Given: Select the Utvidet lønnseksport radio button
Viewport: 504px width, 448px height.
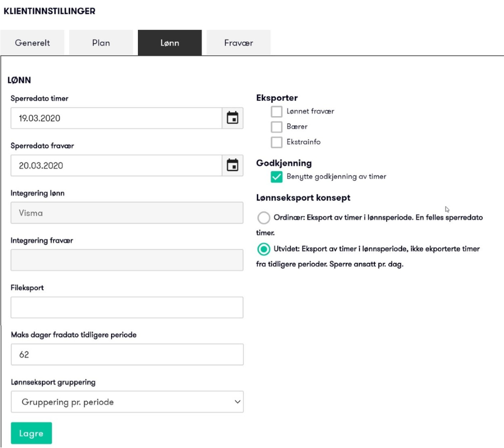Looking at the screenshot, I should 263,249.
